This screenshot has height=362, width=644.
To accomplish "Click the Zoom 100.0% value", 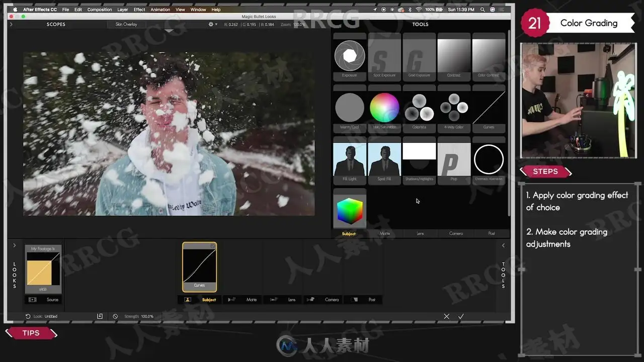I will tap(299, 24).
